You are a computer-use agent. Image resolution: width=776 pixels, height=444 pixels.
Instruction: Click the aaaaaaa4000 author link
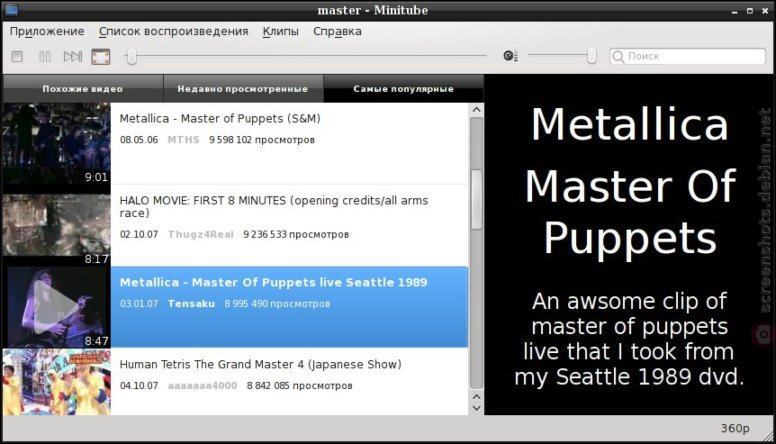[202, 385]
